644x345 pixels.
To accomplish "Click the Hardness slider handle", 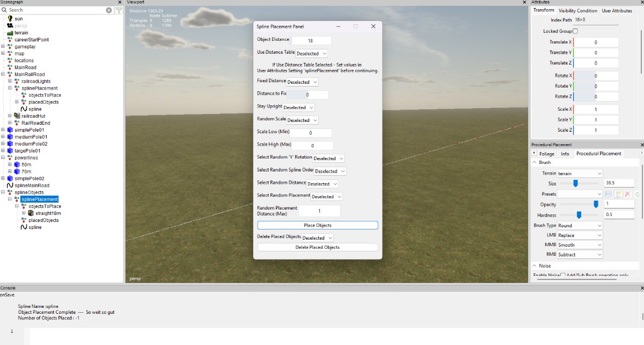I will pos(579,214).
